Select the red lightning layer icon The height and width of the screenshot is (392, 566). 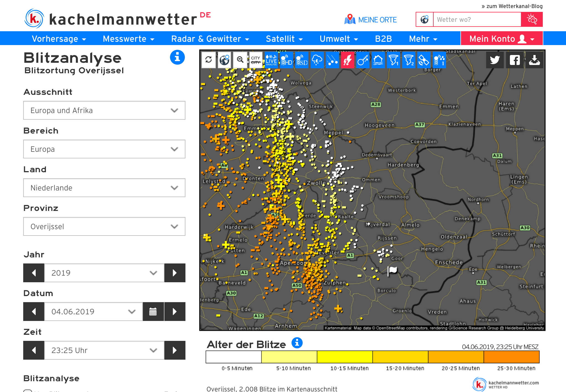348,60
